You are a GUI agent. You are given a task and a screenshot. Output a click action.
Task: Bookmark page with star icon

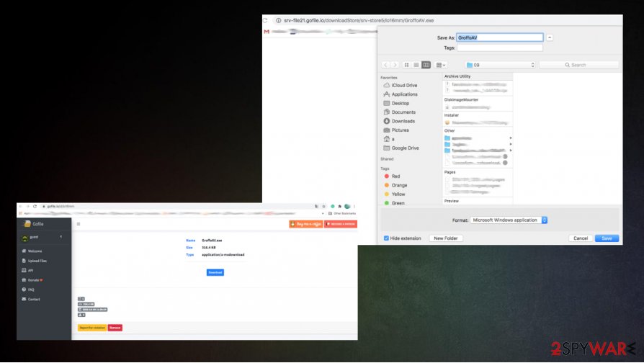click(x=323, y=206)
